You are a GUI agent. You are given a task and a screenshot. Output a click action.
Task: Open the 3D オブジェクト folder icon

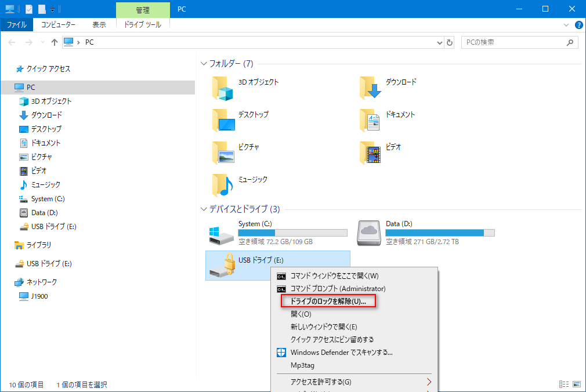222,88
